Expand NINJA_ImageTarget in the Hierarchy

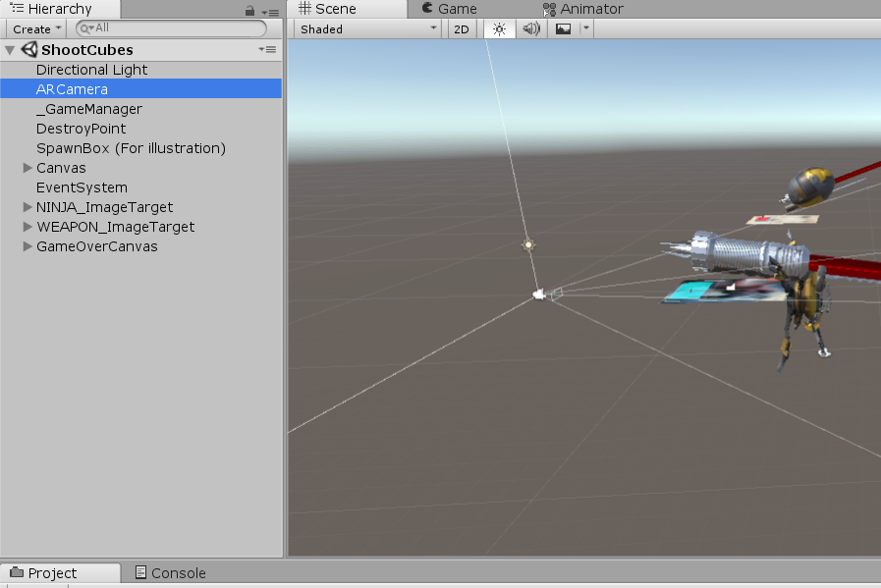click(x=27, y=207)
